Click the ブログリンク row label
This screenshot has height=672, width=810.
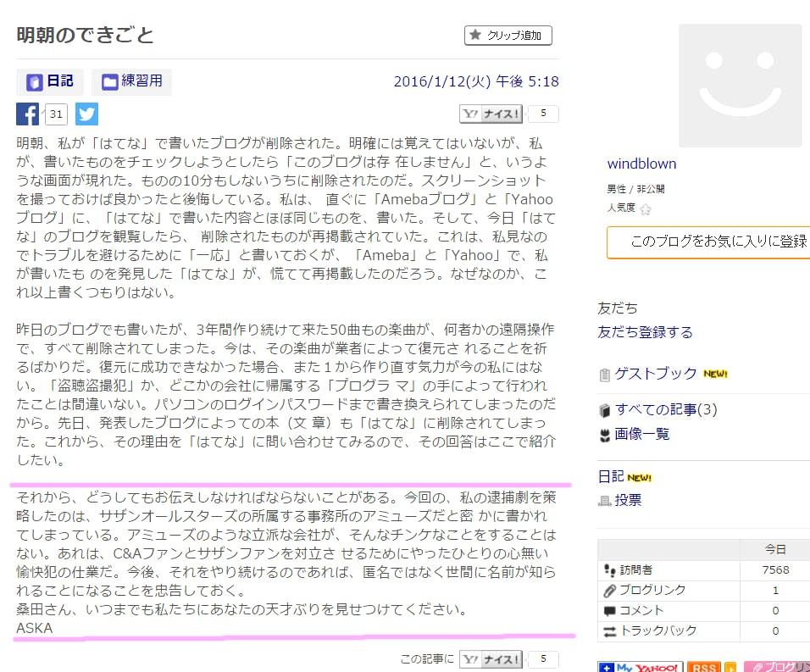click(x=652, y=590)
